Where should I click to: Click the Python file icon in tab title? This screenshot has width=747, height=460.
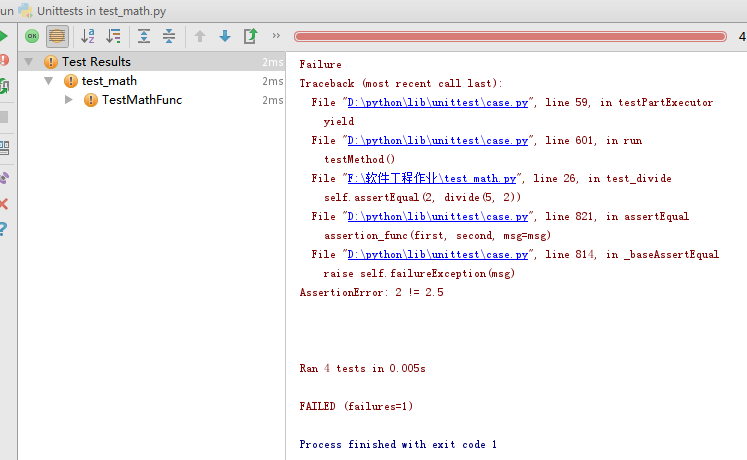pyautogui.click(x=25, y=10)
